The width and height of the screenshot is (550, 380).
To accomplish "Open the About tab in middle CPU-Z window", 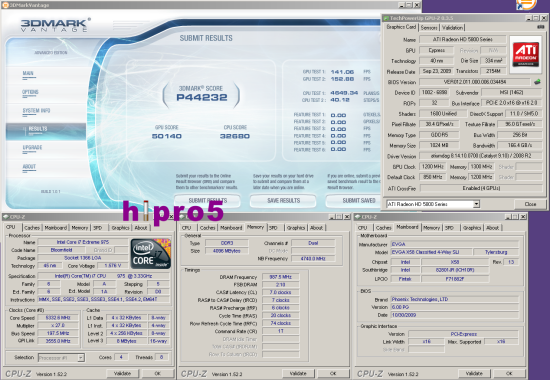I will click(316, 228).
